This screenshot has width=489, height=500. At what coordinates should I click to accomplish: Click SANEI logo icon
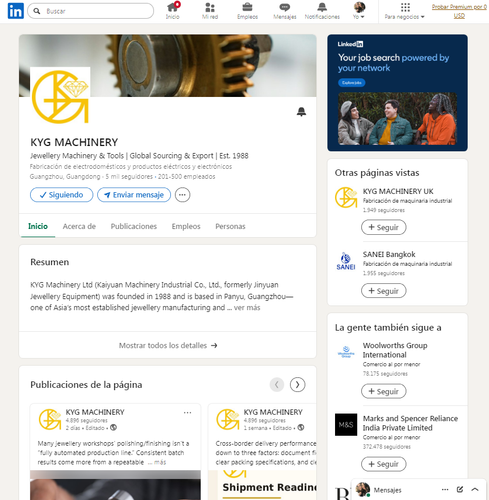pos(346,261)
